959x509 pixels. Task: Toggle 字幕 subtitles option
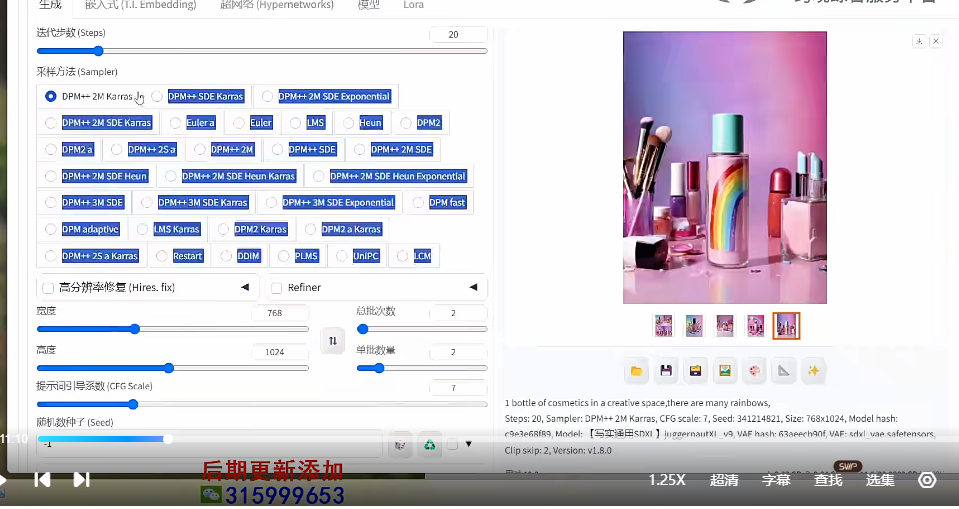(x=776, y=480)
